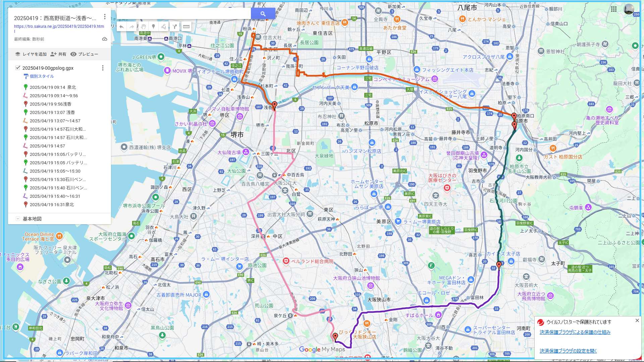Viewport: 644px width, 362px height.
Task: Click line icon for 13:07～14:57 track
Action: (x=25, y=121)
